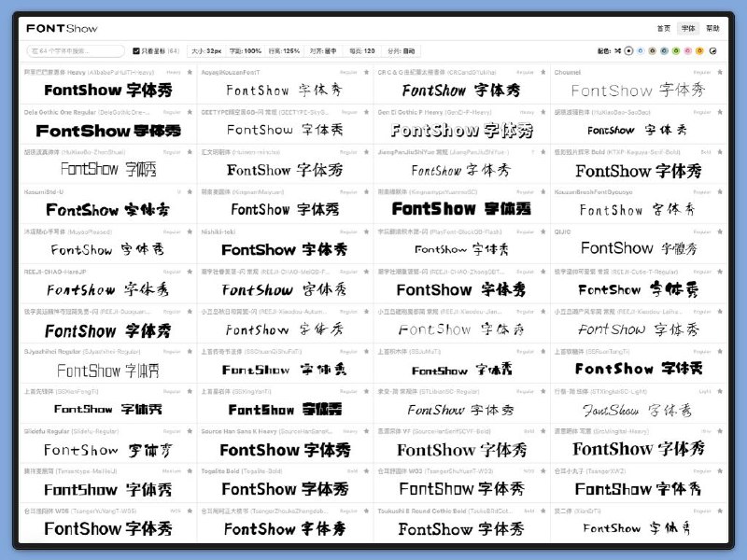747x560 pixels.
Task: Click the Togalite Bold font name
Action: coord(242,471)
